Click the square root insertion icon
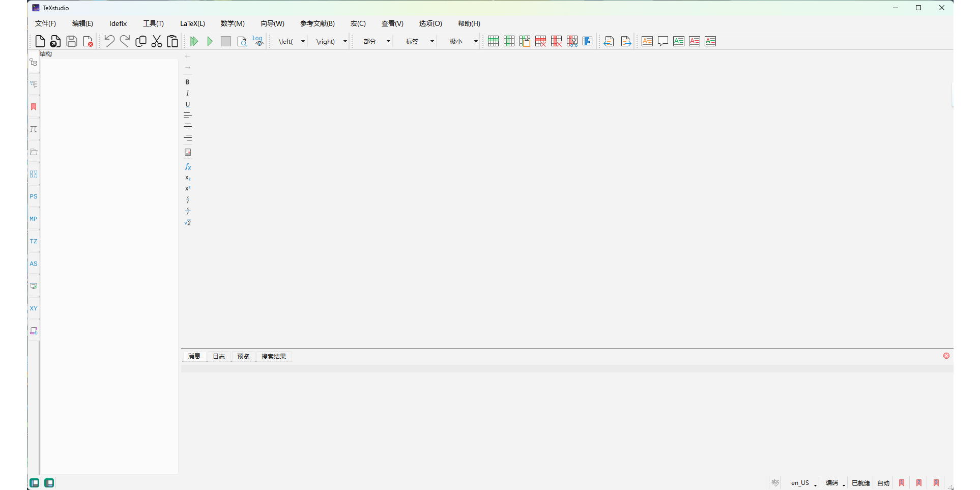Screen dimensions: 980x490 click(188, 222)
